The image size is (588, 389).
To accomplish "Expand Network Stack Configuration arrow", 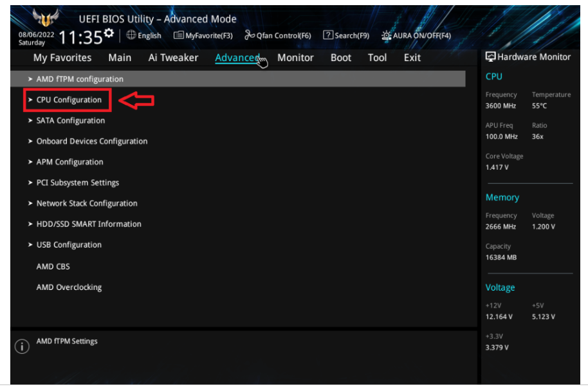I will (x=30, y=203).
